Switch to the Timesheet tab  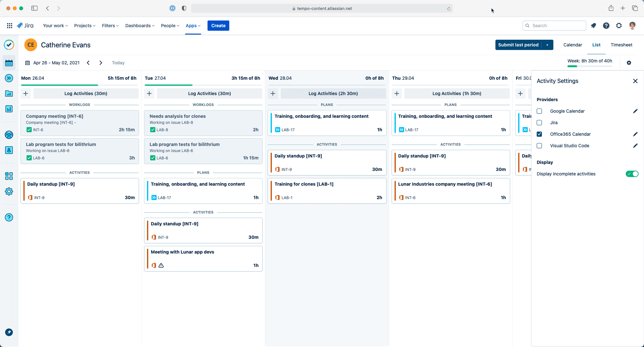point(621,45)
